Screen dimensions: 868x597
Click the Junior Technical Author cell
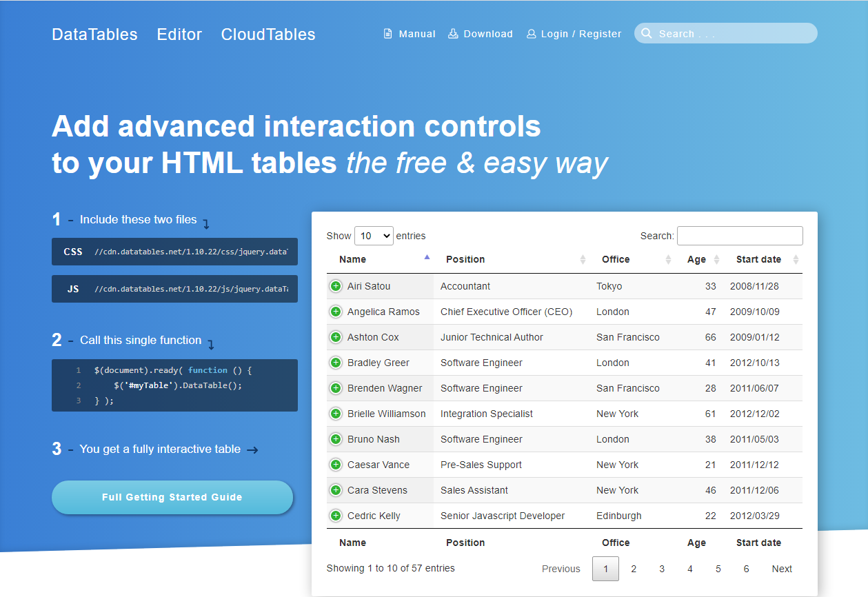[x=512, y=337]
